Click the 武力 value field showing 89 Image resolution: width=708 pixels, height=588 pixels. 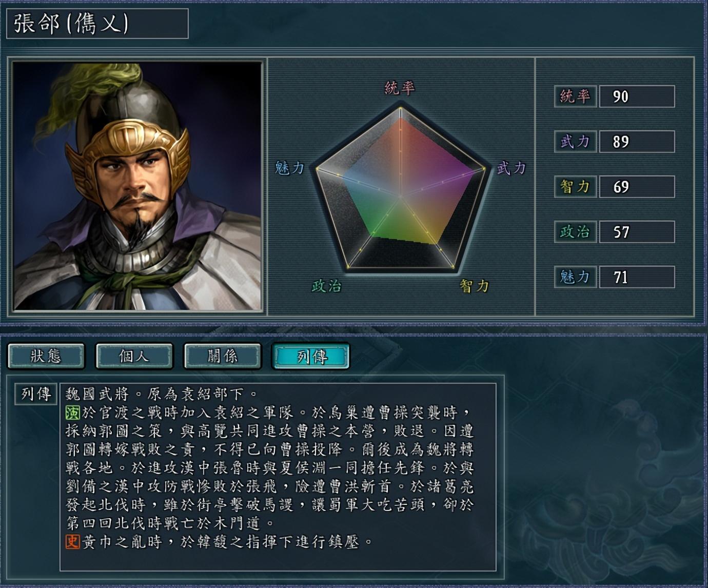coord(636,142)
